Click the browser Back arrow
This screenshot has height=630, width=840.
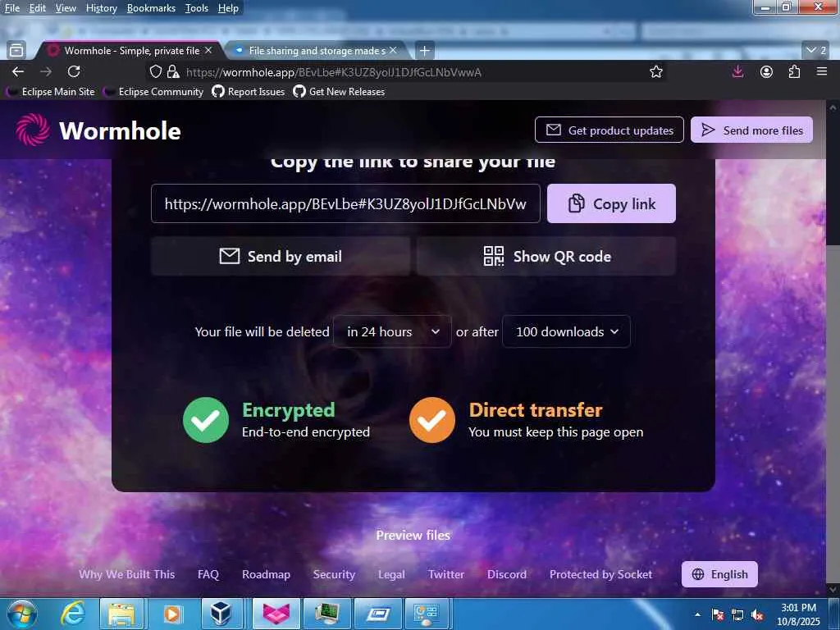point(18,71)
